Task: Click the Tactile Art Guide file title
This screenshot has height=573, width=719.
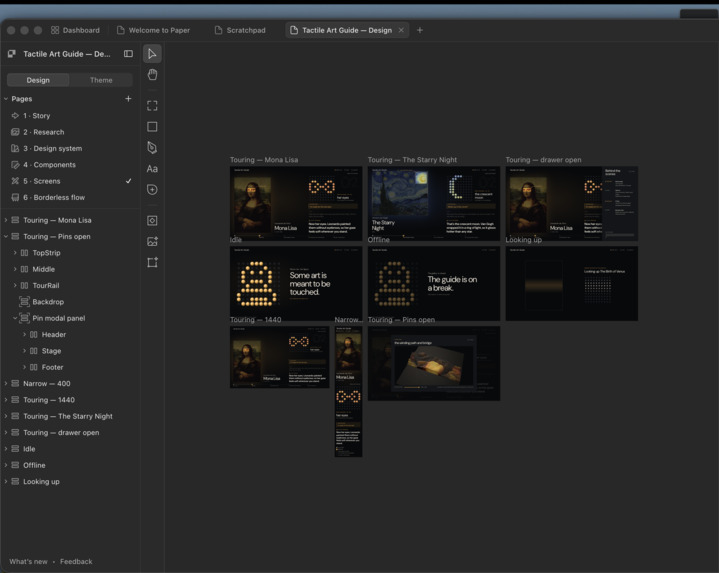Action: (x=67, y=54)
